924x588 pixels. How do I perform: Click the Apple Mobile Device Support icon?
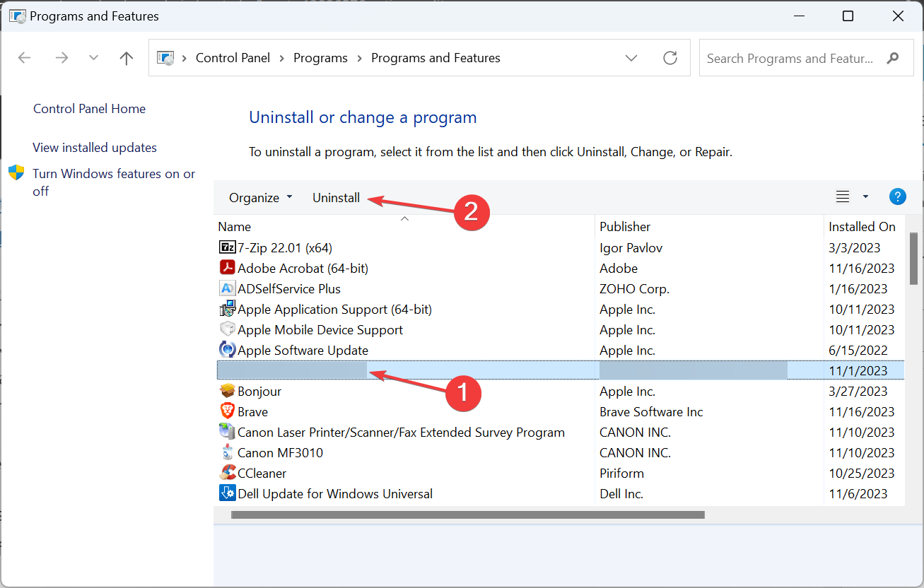tap(227, 330)
